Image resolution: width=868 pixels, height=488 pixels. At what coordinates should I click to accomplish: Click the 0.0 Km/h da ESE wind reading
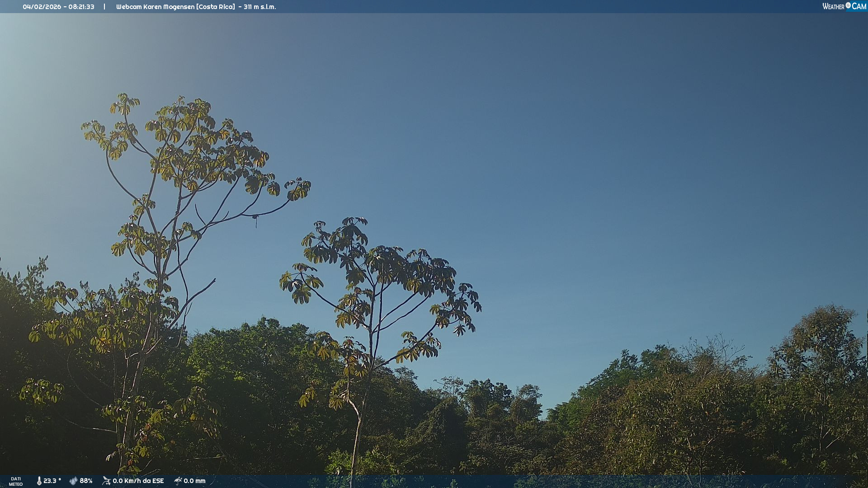pos(138,481)
